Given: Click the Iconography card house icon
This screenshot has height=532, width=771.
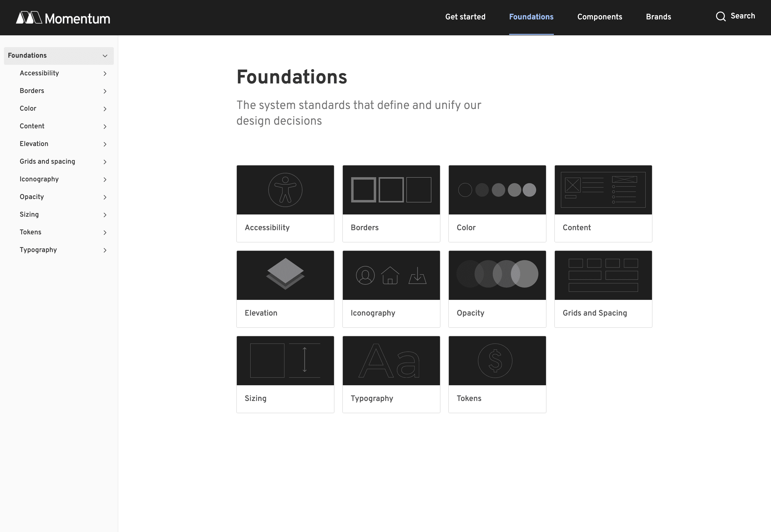Looking at the screenshot, I should click(390, 275).
